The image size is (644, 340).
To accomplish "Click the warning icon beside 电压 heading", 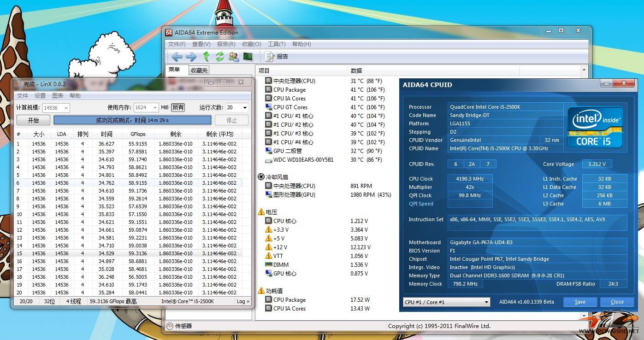I will click(261, 212).
